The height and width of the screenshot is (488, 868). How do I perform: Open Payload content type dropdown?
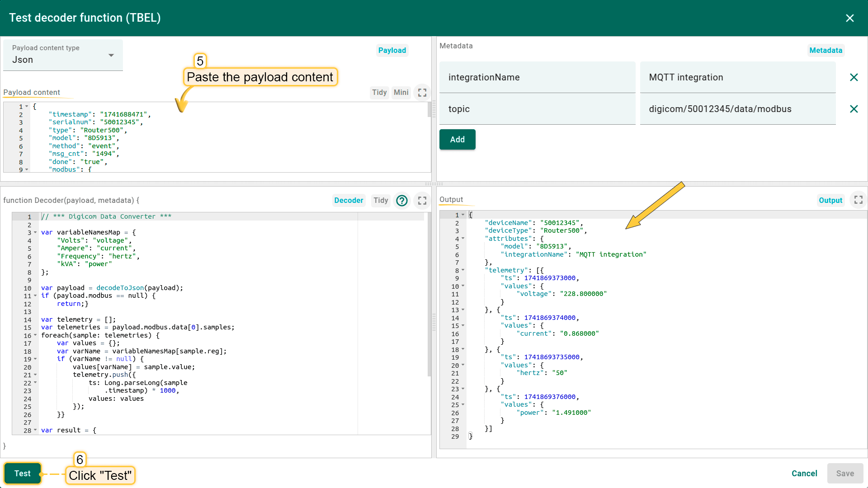[x=63, y=55]
